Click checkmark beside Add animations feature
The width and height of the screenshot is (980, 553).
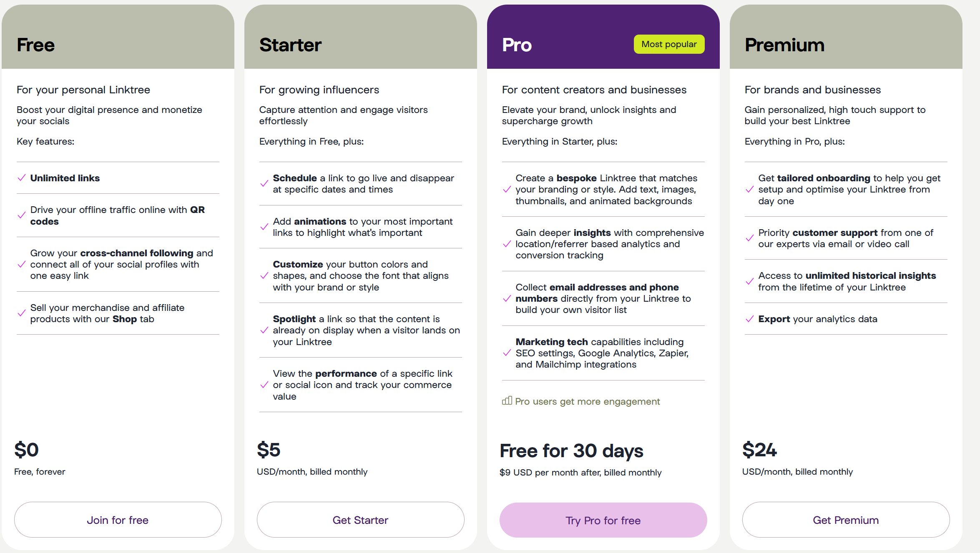point(264,227)
